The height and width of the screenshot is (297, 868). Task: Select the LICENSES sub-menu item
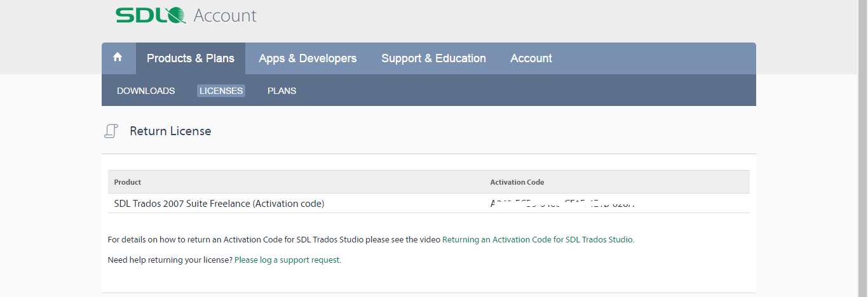(x=221, y=91)
